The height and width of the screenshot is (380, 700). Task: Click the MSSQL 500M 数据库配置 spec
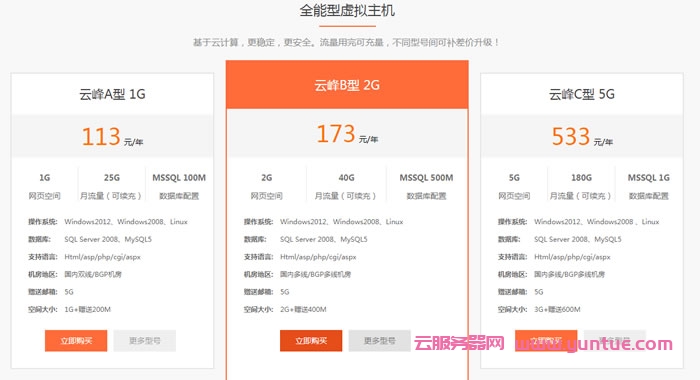426,186
